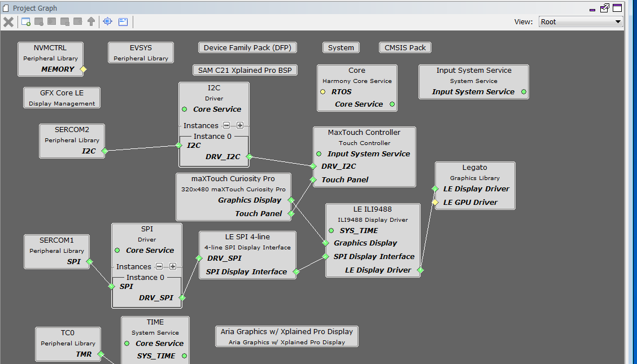This screenshot has width=637, height=364.
Task: Click the grayed group icon with checkmark
Action: tap(64, 22)
